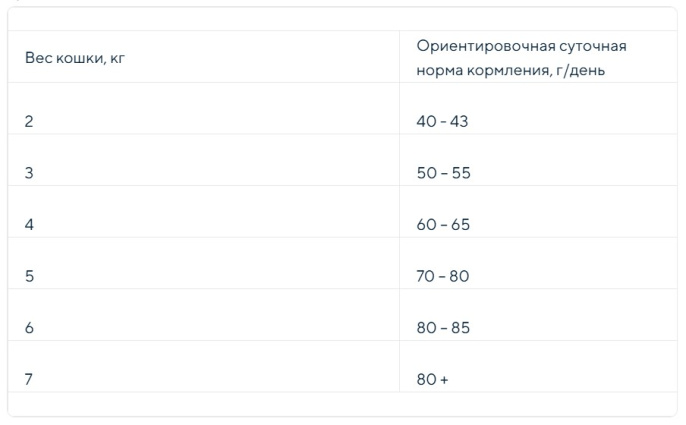Select the cat weight cell "6"
The width and height of the screenshot is (686, 425).
[29, 328]
